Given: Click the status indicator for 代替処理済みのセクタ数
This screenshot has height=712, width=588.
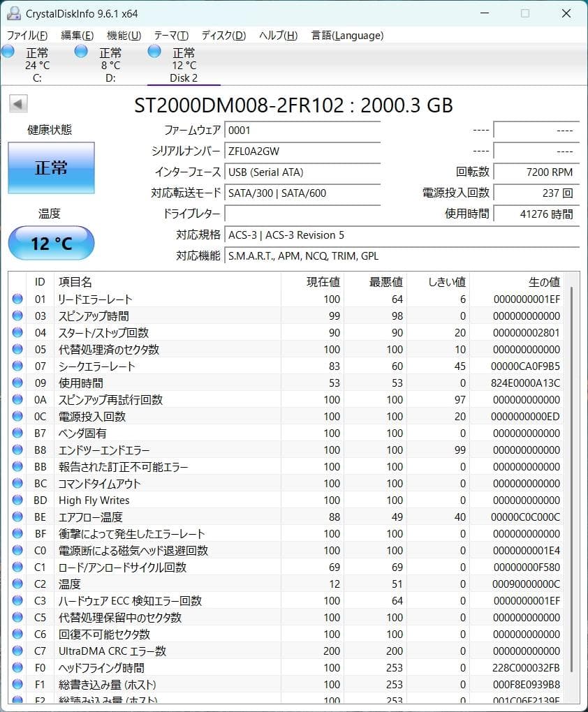Looking at the screenshot, I should (19, 350).
